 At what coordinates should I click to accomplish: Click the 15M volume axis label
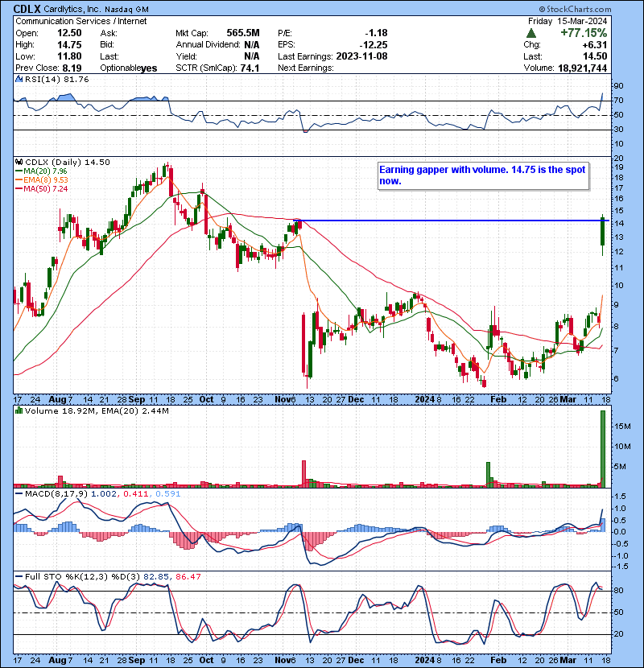[x=621, y=426]
